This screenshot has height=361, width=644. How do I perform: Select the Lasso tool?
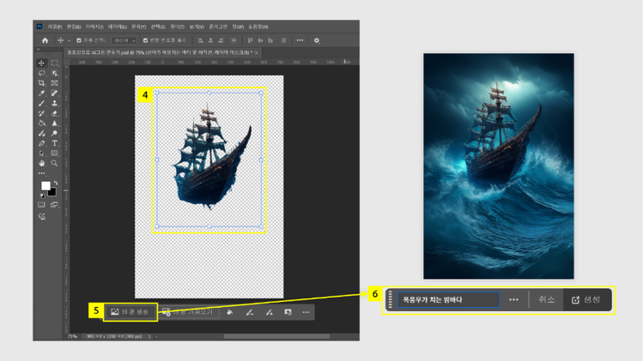pos(41,73)
